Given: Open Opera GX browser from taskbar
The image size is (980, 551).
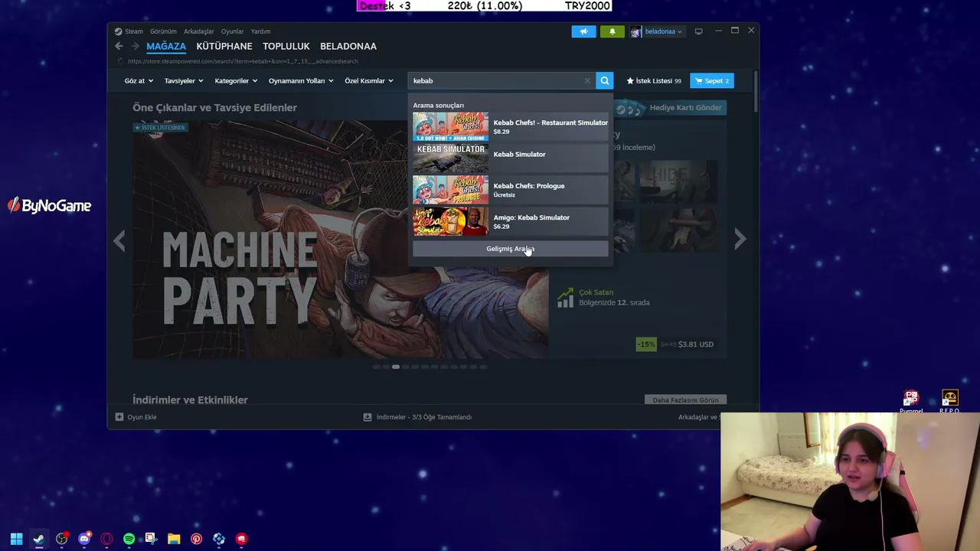Looking at the screenshot, I should [106, 539].
